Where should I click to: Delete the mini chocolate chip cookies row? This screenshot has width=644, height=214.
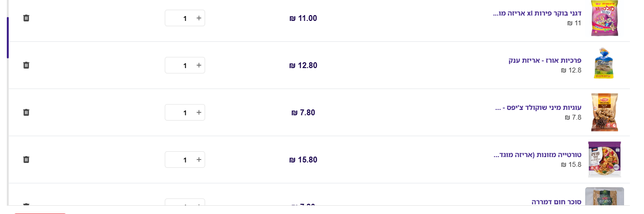(x=26, y=112)
